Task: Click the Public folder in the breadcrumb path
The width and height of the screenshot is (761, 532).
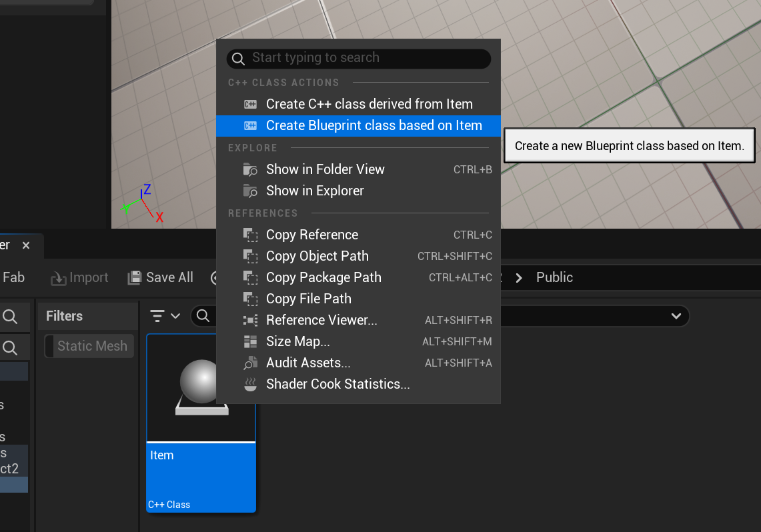Action: pyautogui.click(x=554, y=277)
